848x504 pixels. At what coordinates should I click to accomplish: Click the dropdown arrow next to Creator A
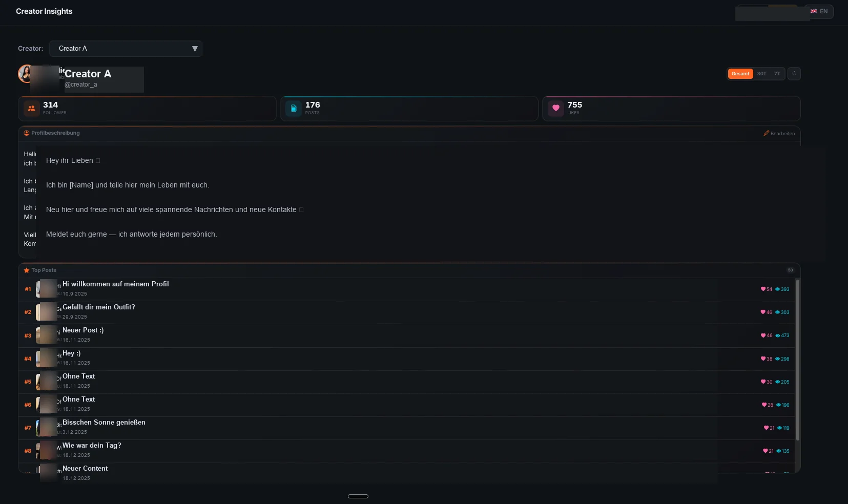(195, 48)
